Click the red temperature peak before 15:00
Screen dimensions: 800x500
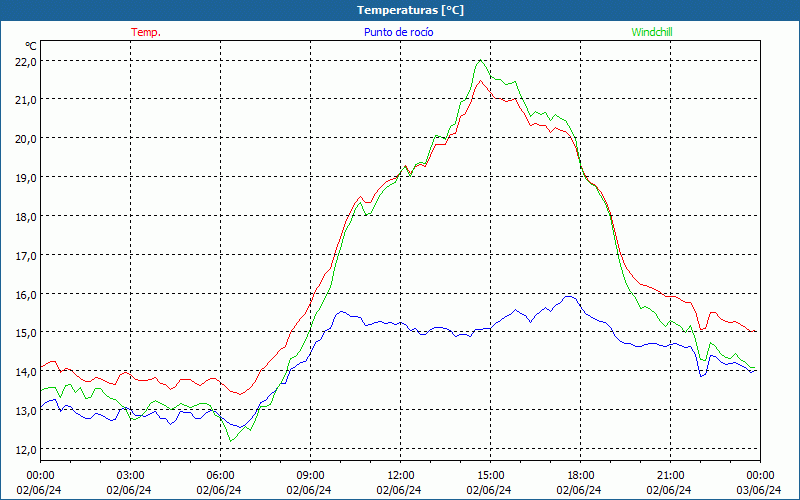[x=480, y=81]
